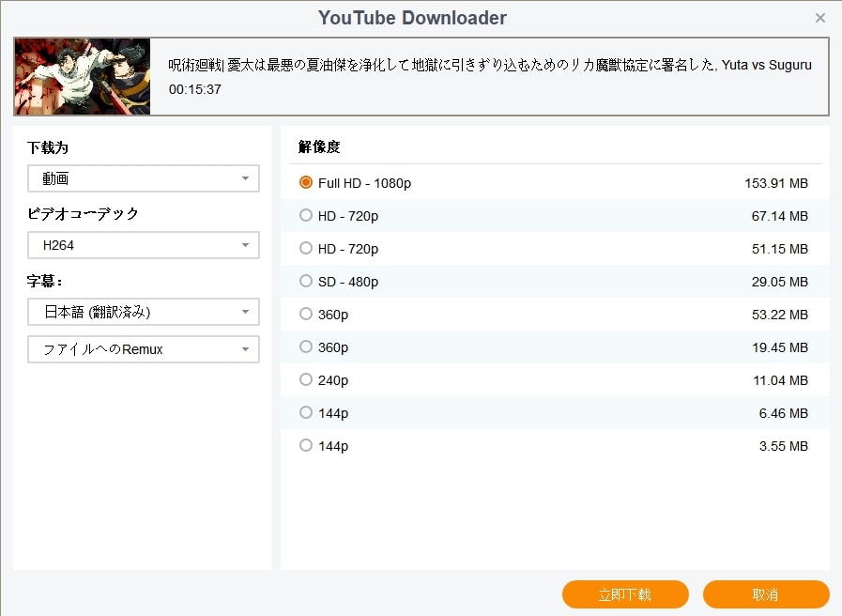This screenshot has width=842, height=616.
Task: Click the 3.55 MB file size
Action: (784, 446)
